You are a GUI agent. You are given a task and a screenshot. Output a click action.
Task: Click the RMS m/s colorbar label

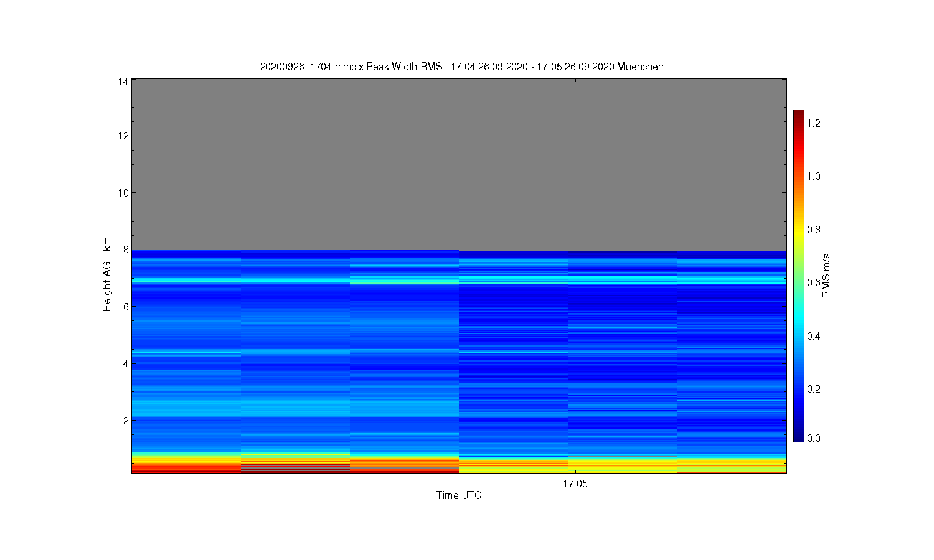click(x=826, y=276)
